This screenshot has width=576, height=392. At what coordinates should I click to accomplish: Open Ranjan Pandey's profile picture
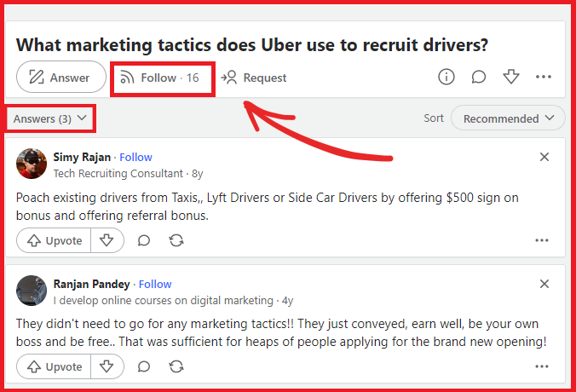point(32,291)
